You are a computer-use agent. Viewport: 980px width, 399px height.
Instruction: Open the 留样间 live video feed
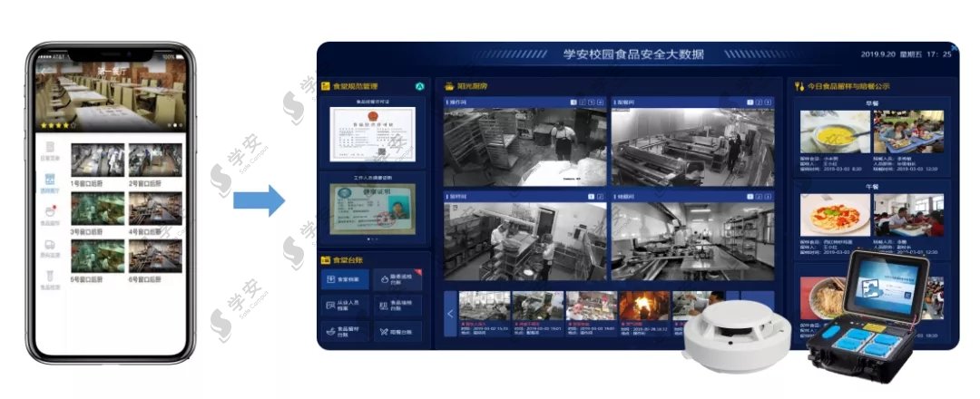pos(525,241)
